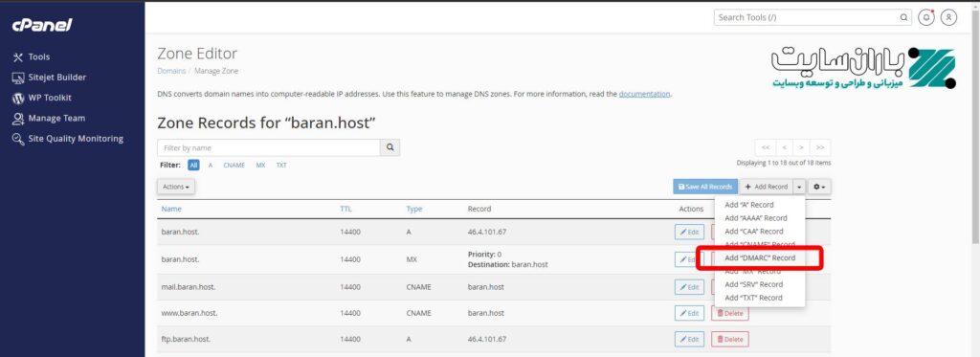Choose Add "CAA" Record

click(x=753, y=232)
